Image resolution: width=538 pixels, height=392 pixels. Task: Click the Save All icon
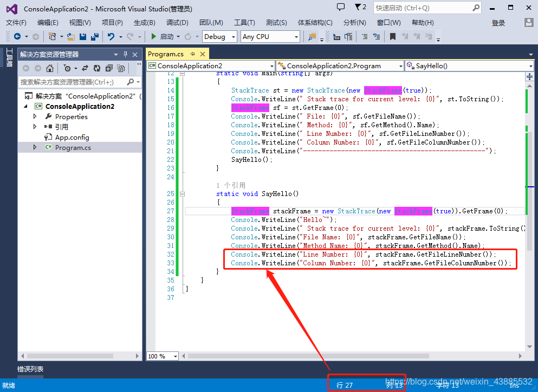(x=95, y=36)
